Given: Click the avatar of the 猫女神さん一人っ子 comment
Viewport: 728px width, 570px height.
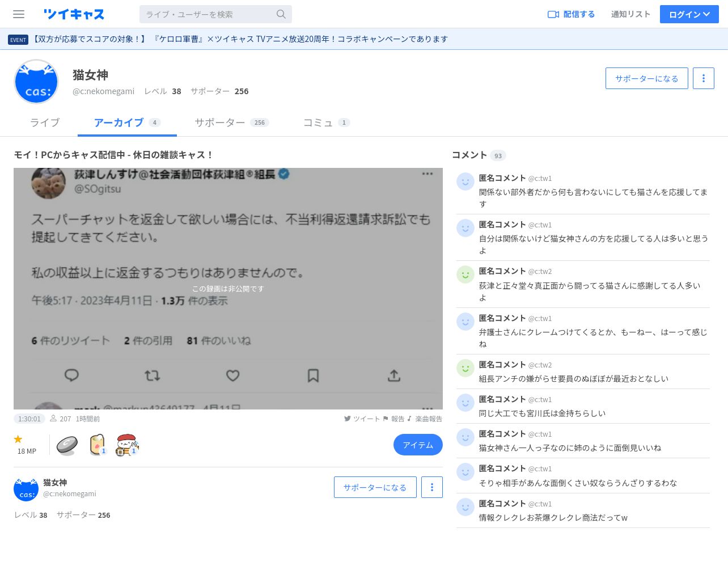Looking at the screenshot, I should (465, 437).
